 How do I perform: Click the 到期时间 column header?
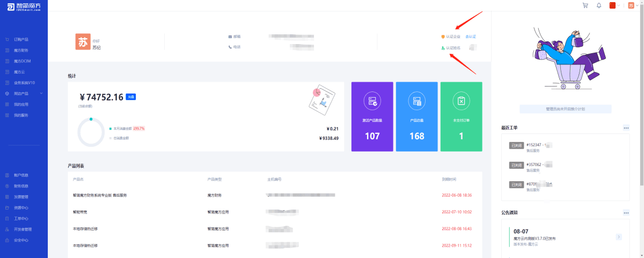(449, 179)
